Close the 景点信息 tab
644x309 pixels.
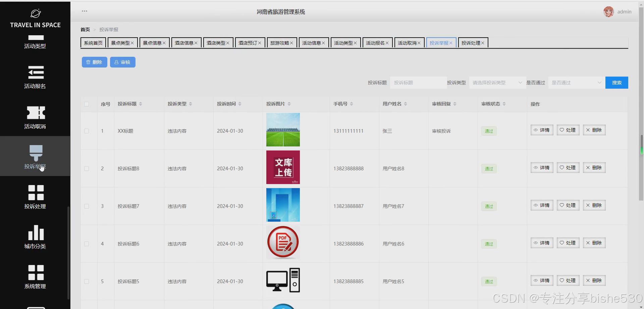164,43
